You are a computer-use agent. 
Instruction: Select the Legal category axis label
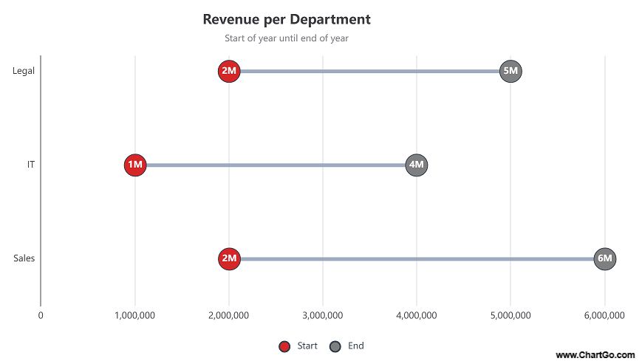click(x=24, y=71)
